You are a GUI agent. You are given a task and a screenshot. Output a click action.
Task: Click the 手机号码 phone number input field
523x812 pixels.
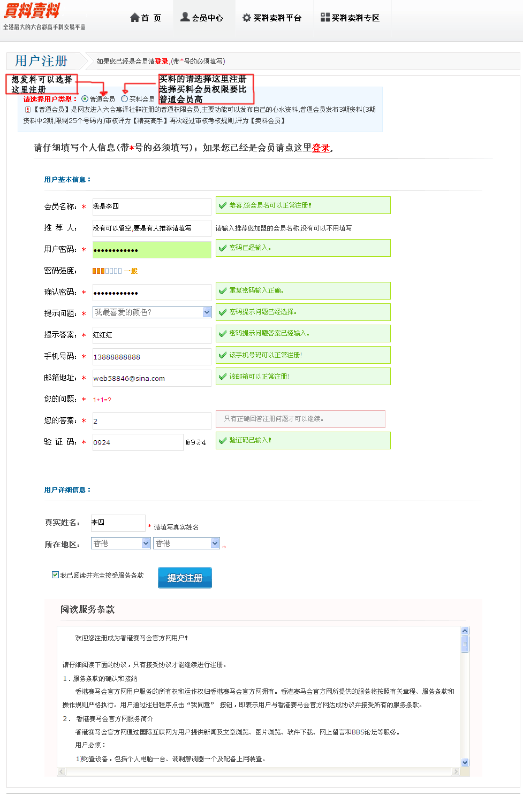151,357
